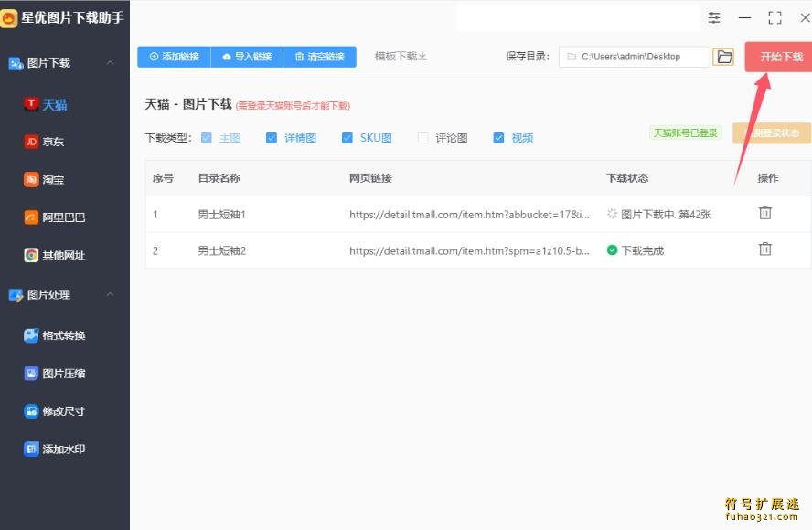Start downloading with 开始下载 button
The height and width of the screenshot is (530, 812).
(778, 57)
